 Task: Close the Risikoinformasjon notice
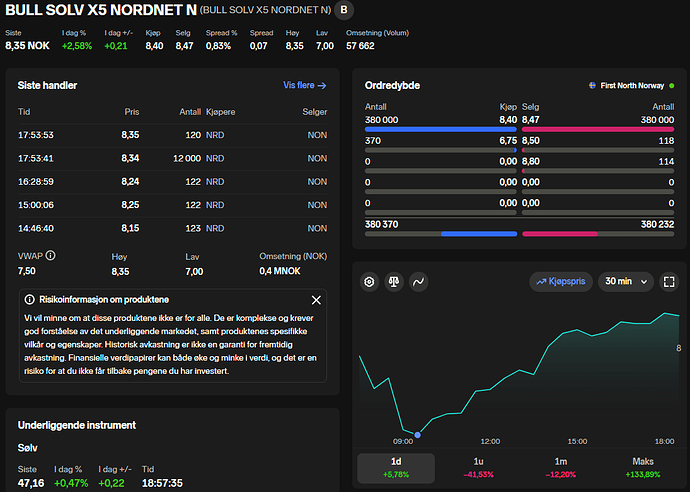coord(316,300)
